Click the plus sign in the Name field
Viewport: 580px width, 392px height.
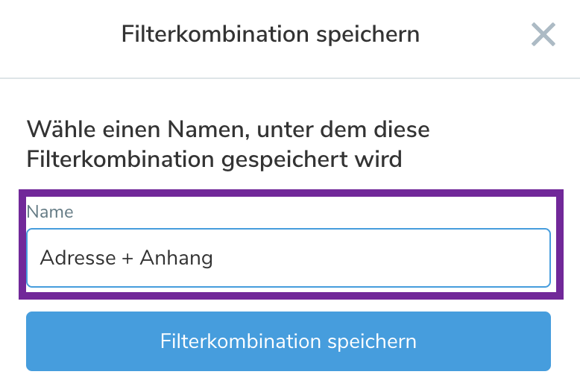[128, 258]
